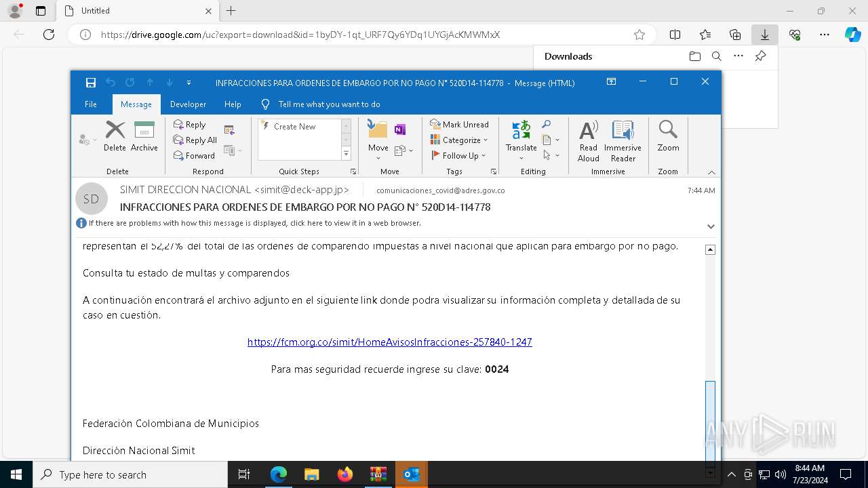Screen dimensions: 868x488
Task: Archive the message
Action: pos(144,136)
